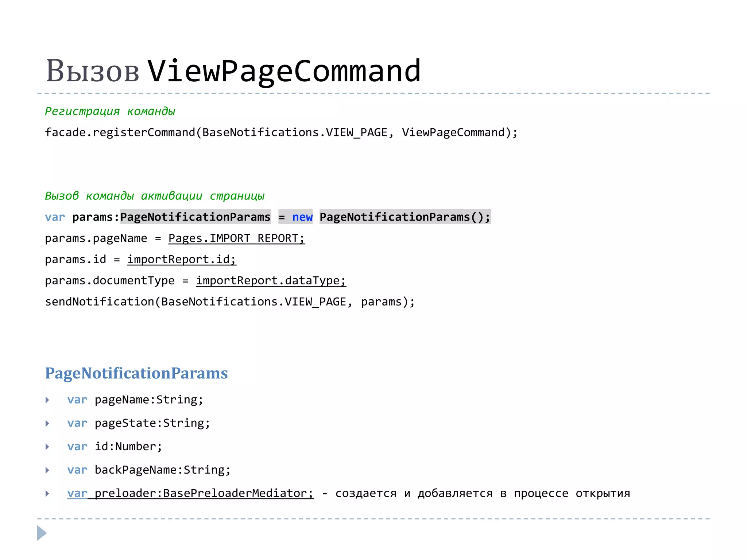Viewport: 747px width, 560px height.
Task: Click the bullet arrow beside 'var preloader'
Action: (47, 493)
